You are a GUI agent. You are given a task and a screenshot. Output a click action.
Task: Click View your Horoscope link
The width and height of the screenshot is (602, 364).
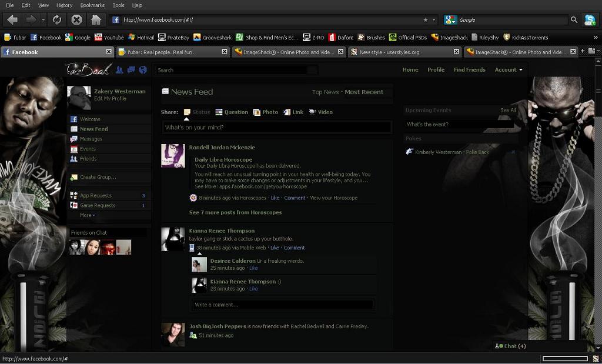tap(334, 198)
